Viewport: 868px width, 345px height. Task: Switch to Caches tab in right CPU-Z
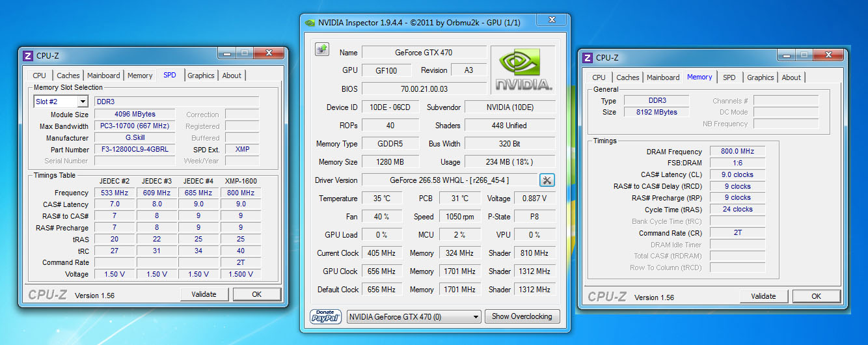(x=627, y=77)
